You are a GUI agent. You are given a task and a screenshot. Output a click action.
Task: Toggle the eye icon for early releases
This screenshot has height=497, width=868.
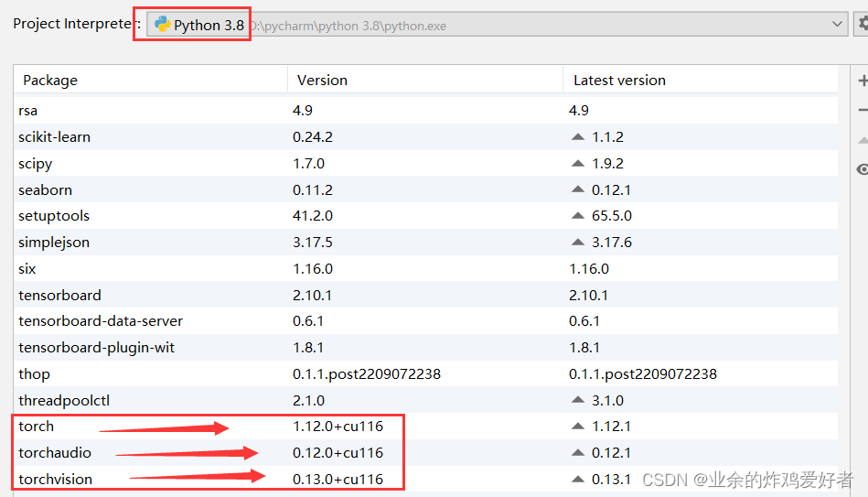click(x=863, y=169)
